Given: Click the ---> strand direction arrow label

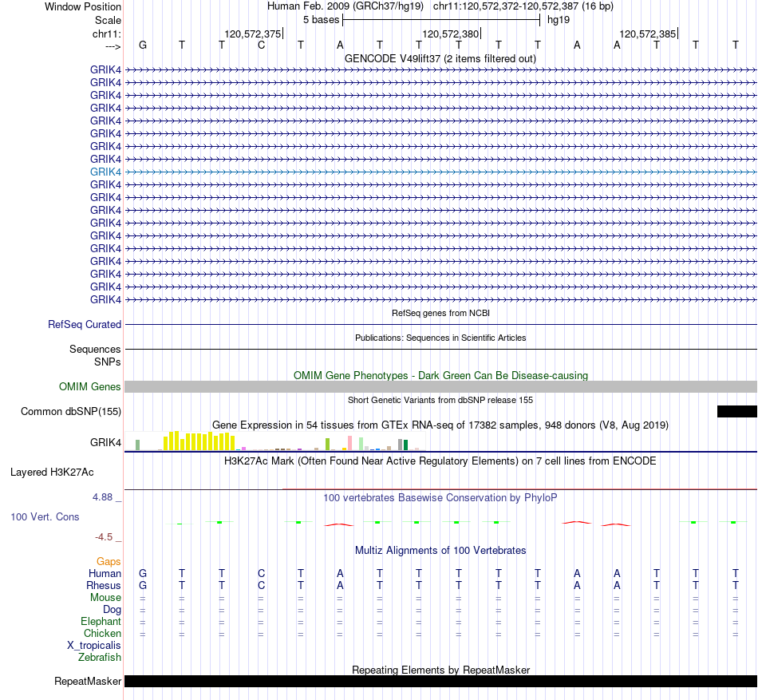Looking at the screenshot, I should (113, 46).
